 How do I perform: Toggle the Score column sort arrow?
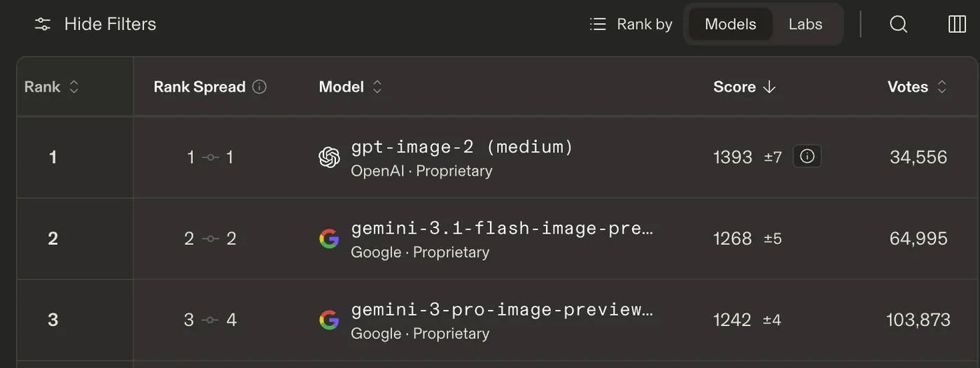pyautogui.click(x=769, y=87)
